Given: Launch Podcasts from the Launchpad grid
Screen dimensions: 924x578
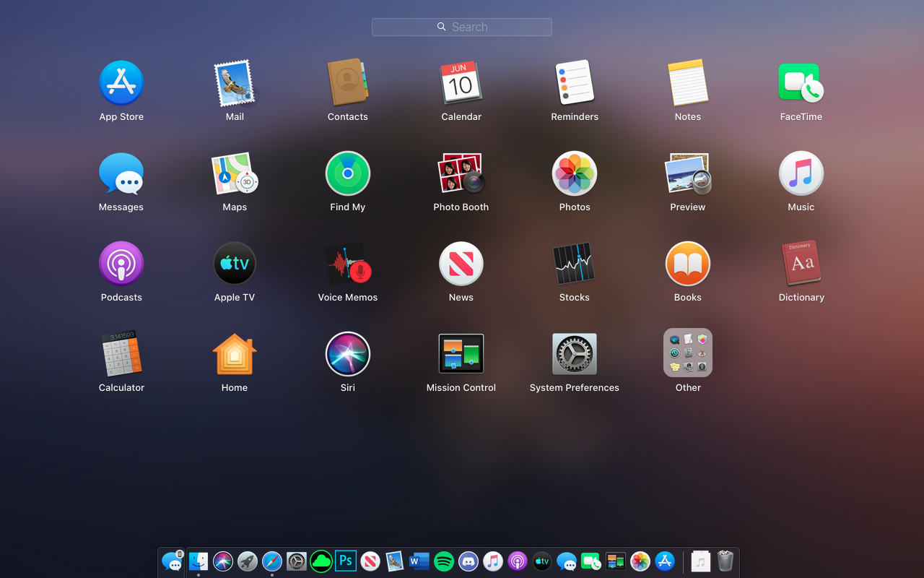Looking at the screenshot, I should coord(121,264).
